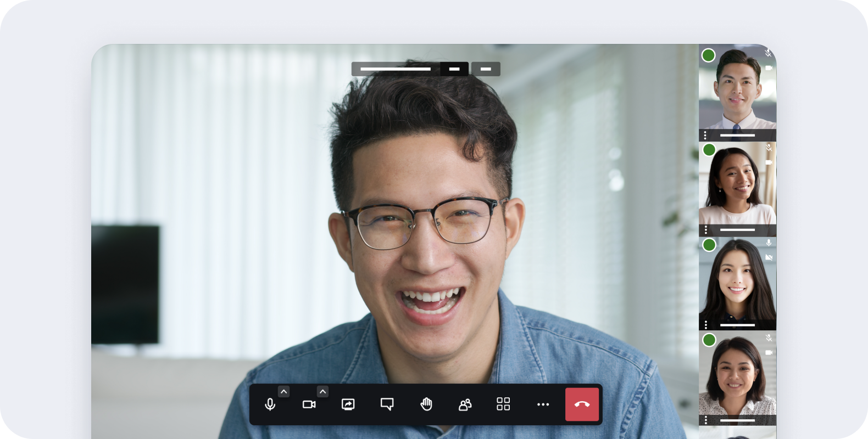Screen dimensions: 868x439
Task: Open more actions (three dots) in toolbar
Action: (543, 404)
